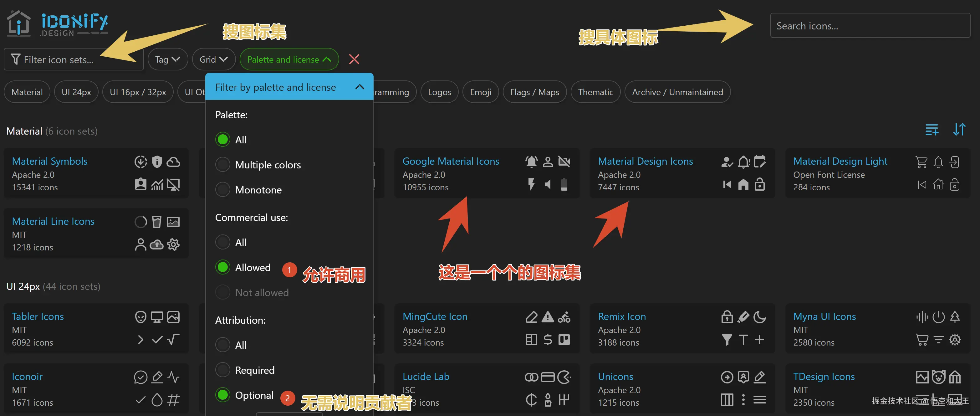This screenshot has height=416, width=980.
Task: Open the Tag dropdown
Action: pos(167,59)
